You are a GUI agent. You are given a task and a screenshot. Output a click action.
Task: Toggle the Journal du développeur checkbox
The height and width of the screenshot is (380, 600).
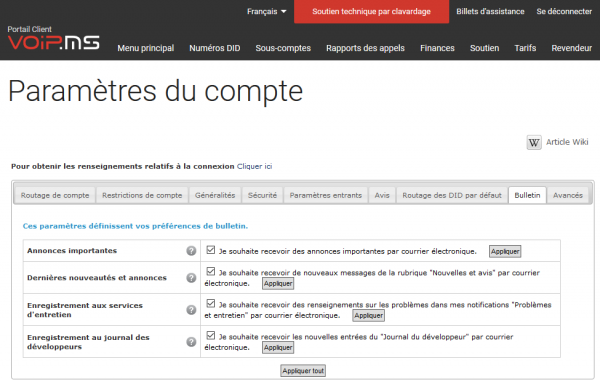[210, 335]
